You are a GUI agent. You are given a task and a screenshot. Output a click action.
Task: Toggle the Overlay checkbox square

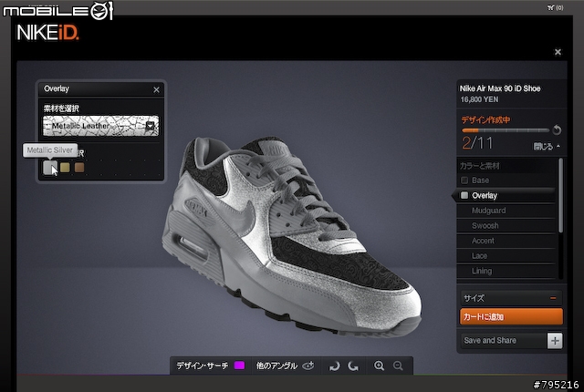[x=464, y=195]
